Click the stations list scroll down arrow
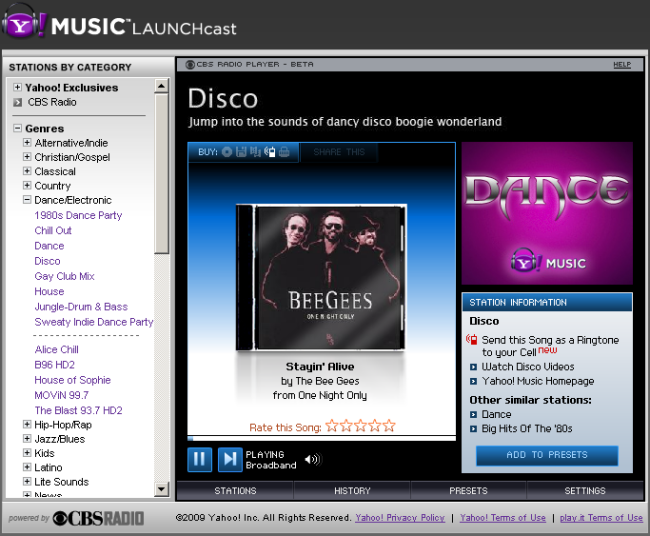This screenshot has width=650, height=536. coord(161,489)
